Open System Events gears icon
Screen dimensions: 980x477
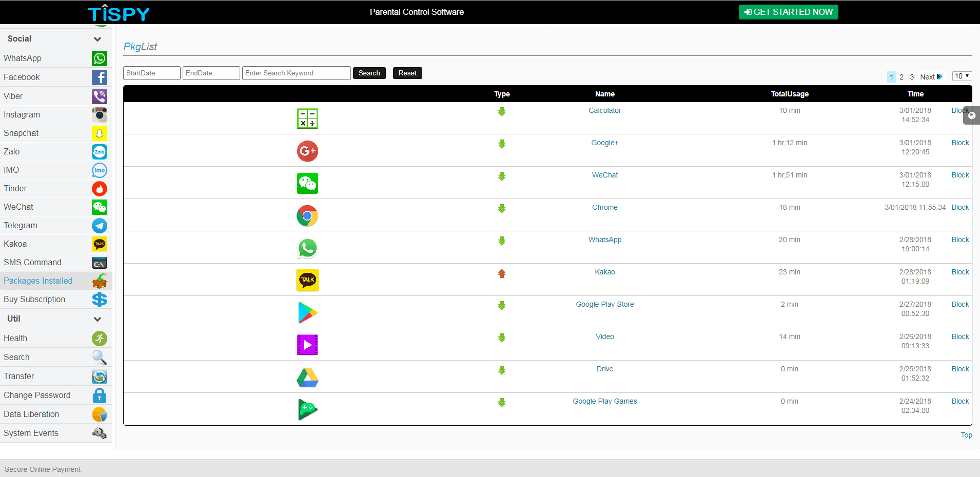tap(100, 433)
